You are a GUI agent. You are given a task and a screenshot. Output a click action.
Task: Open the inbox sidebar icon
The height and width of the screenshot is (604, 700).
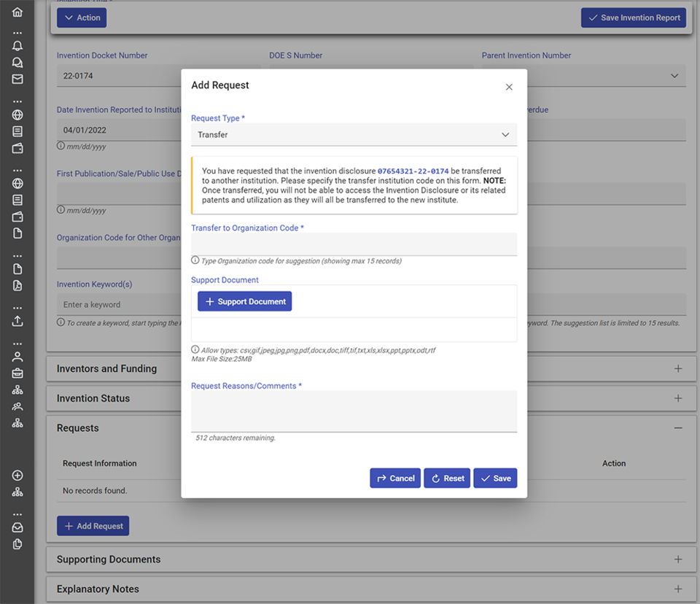17,527
